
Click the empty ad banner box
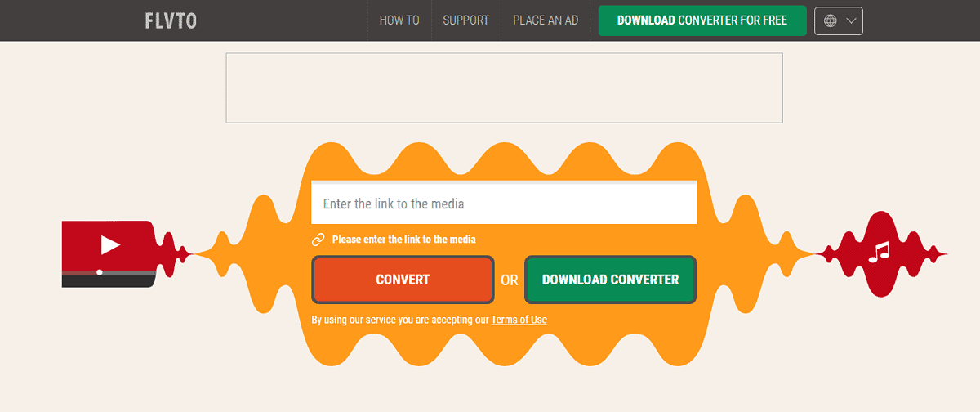point(504,88)
